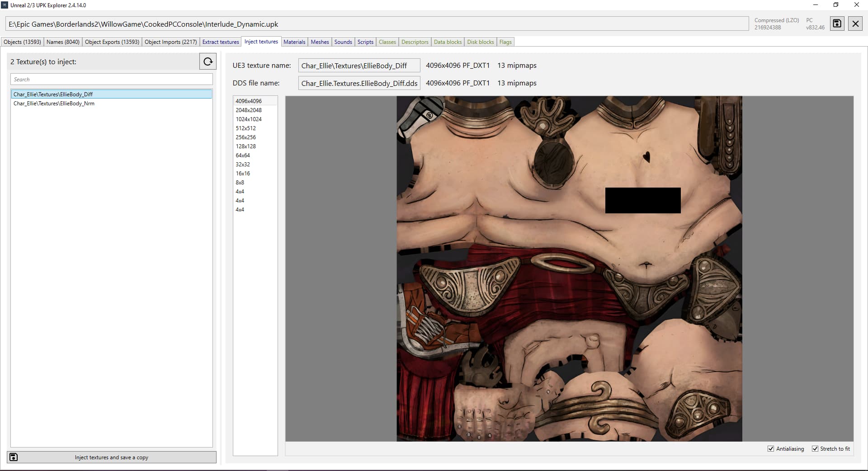
Task: Click the refresh textures list icon
Action: click(208, 61)
